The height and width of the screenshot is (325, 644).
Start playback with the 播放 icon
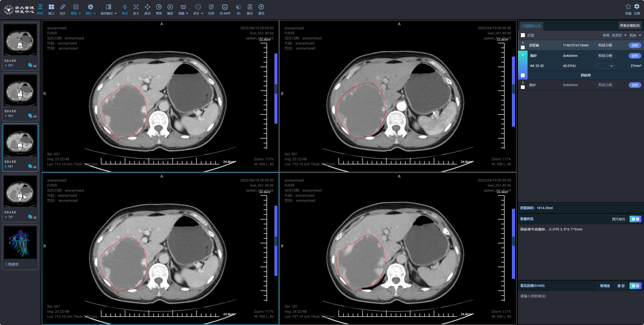[170, 7]
